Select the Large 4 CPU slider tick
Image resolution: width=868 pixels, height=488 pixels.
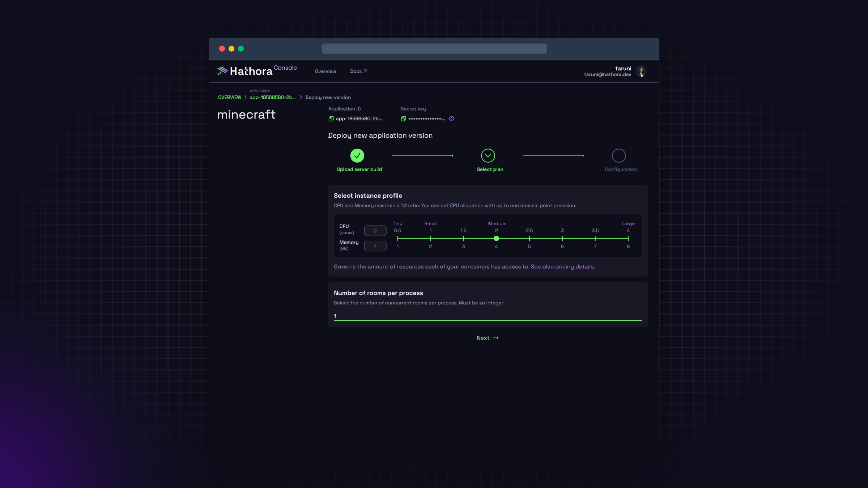628,239
